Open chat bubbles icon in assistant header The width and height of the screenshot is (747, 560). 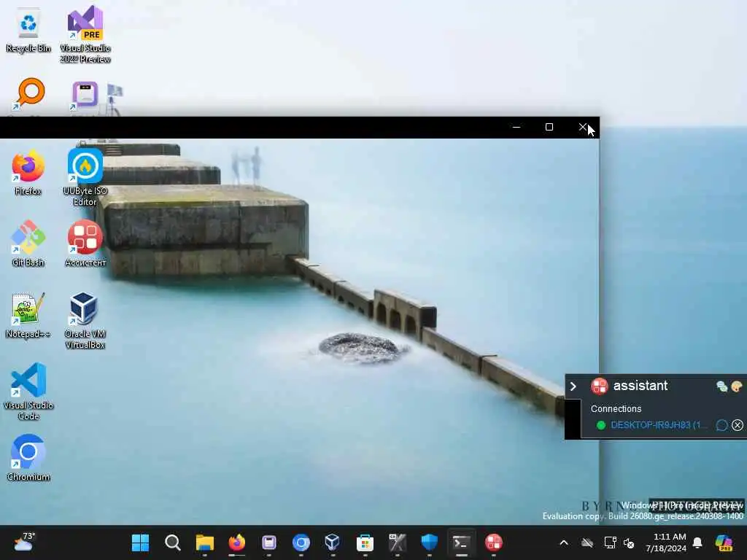point(721,386)
